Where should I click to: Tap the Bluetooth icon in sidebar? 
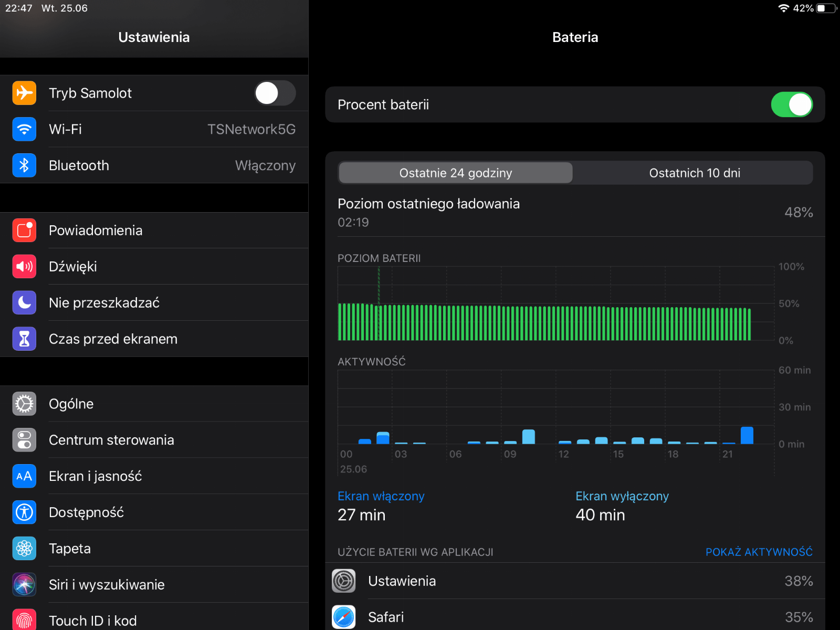click(24, 165)
